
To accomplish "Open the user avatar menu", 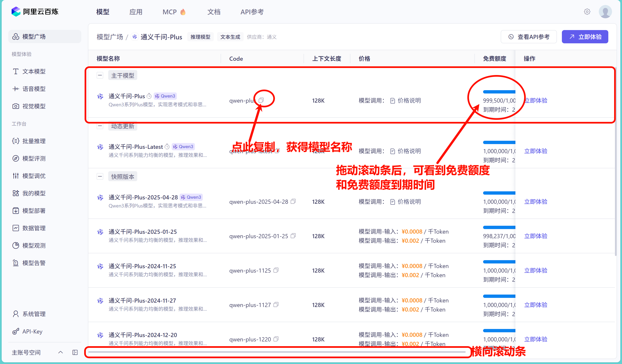I will point(605,12).
